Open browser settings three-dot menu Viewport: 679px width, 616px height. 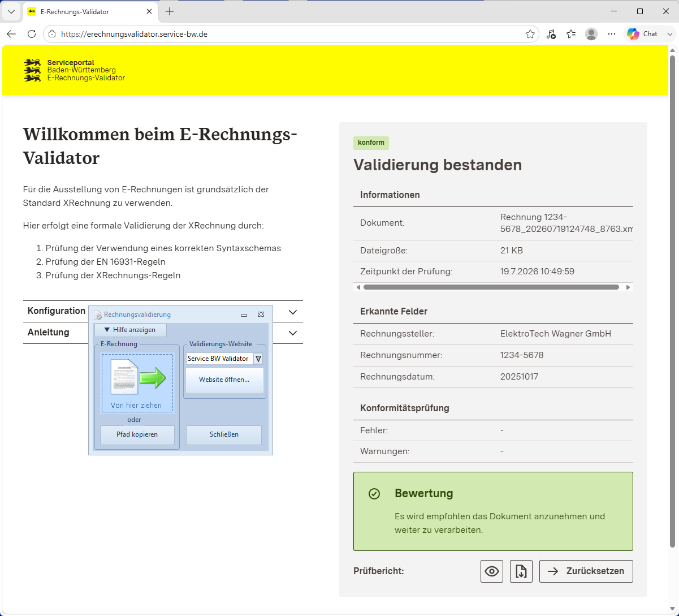(x=612, y=34)
